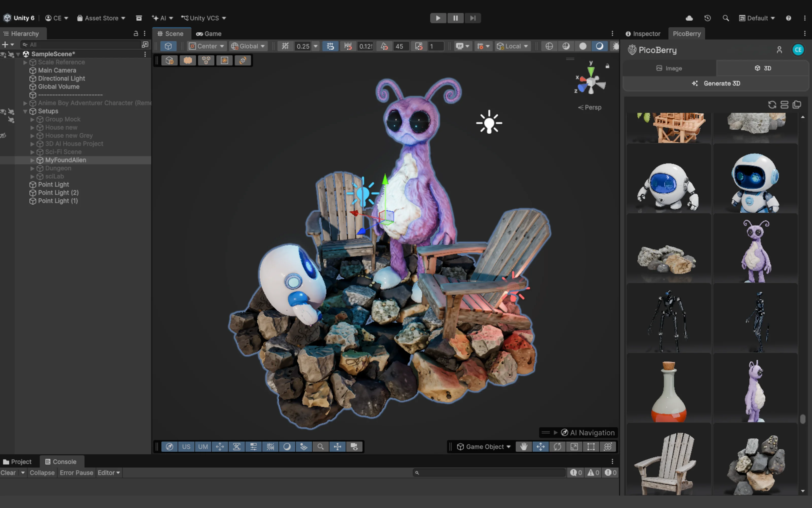Click the Step frame button
Screen dimensions: 812x508
click(x=473, y=18)
